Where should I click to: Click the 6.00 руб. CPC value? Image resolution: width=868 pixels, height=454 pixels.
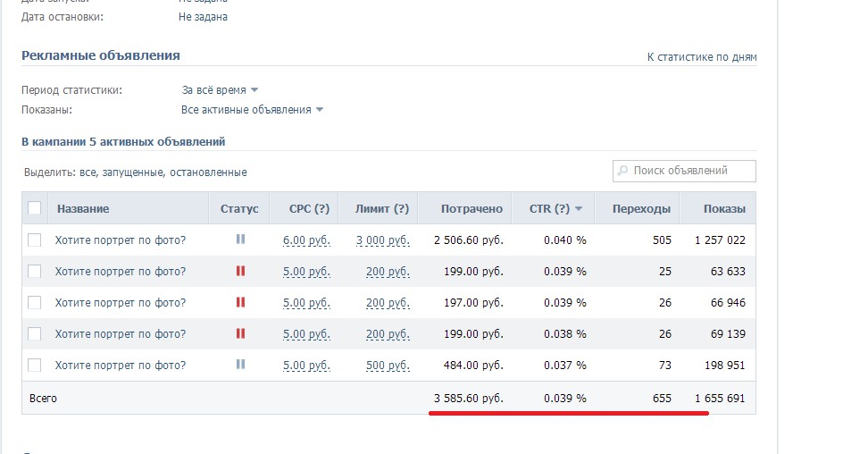point(306,240)
